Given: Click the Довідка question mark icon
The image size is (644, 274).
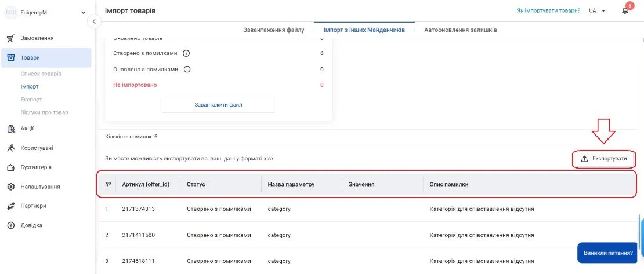Looking at the screenshot, I should point(11,225).
